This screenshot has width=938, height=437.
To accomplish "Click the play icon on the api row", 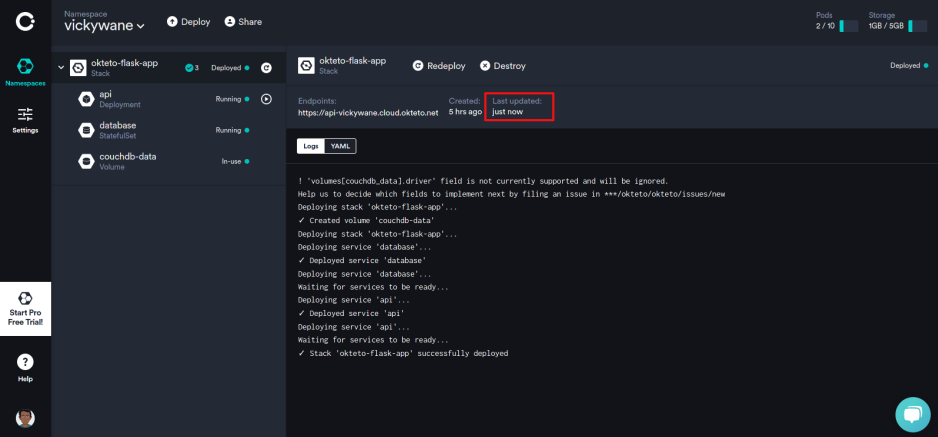I will click(266, 99).
